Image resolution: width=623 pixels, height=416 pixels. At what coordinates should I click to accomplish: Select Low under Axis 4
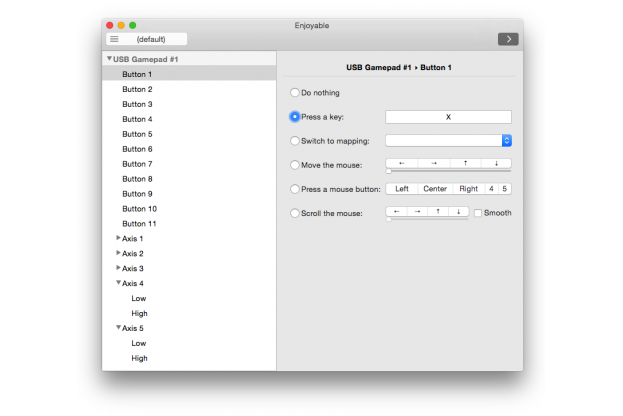click(x=189, y=298)
